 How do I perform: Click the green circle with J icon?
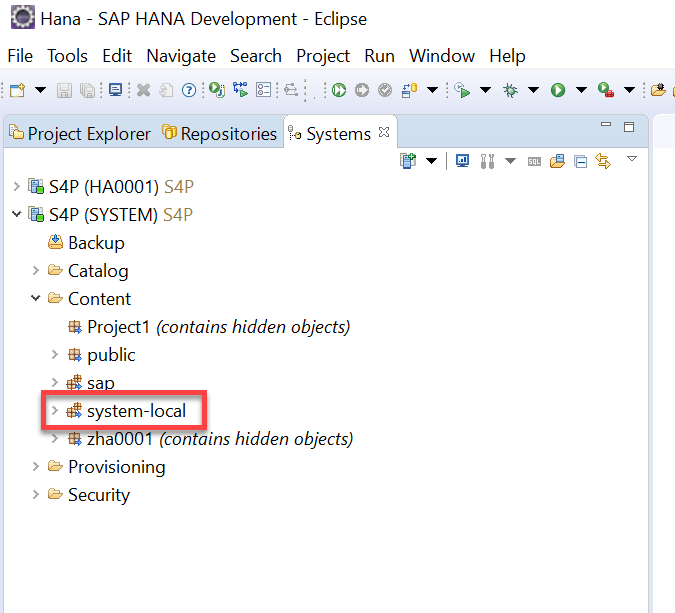pos(217,90)
